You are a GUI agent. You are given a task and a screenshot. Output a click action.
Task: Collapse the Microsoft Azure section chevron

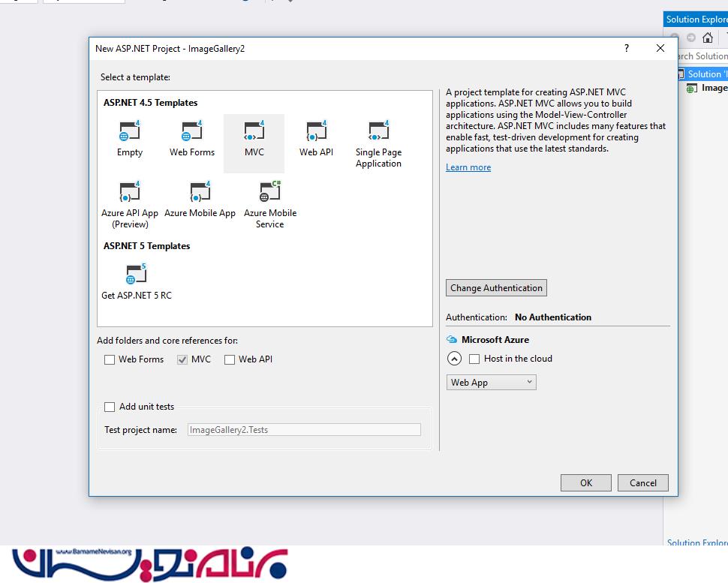[454, 359]
